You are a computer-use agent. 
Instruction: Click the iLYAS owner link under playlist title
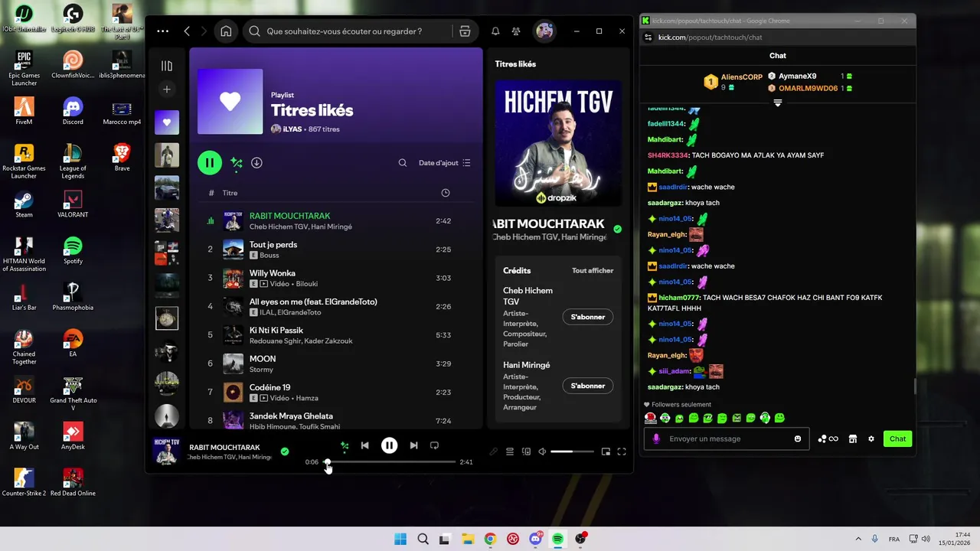(293, 129)
